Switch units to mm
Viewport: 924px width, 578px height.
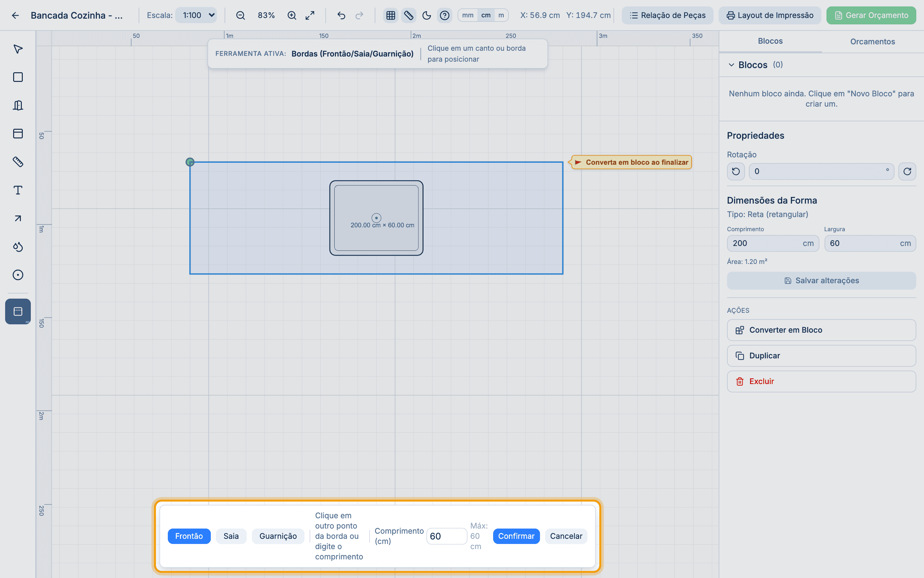pyautogui.click(x=468, y=15)
